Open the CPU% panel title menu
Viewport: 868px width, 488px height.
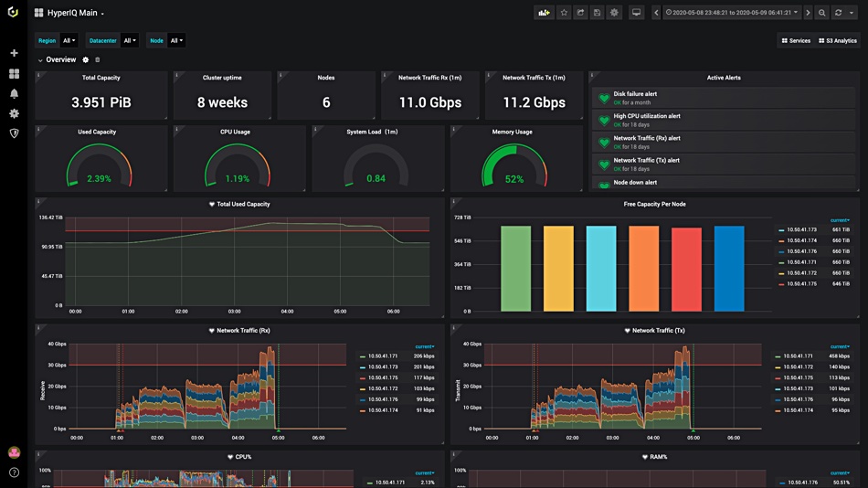click(x=239, y=457)
